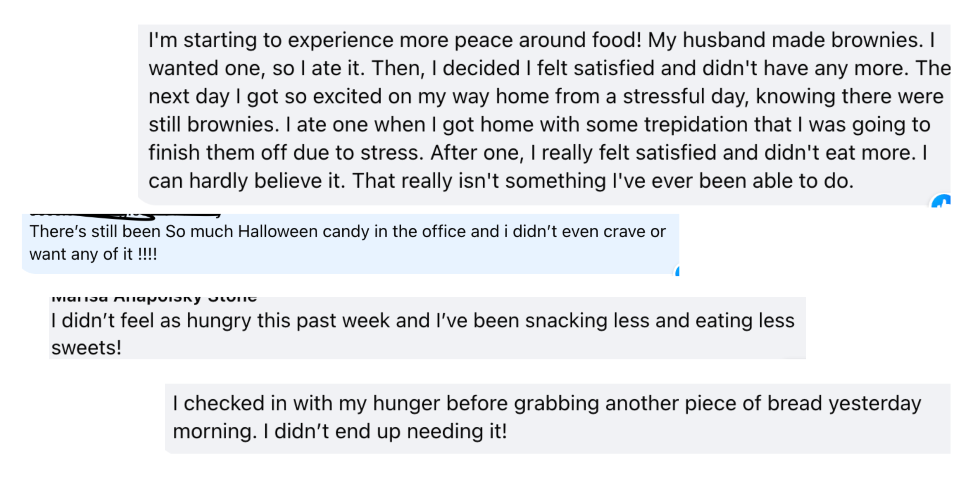
Task: Click the text 'want any of it !!!!'
Action: point(93,254)
